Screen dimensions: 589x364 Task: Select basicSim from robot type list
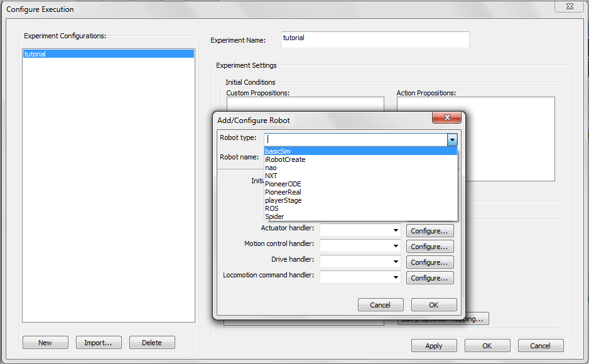point(278,151)
